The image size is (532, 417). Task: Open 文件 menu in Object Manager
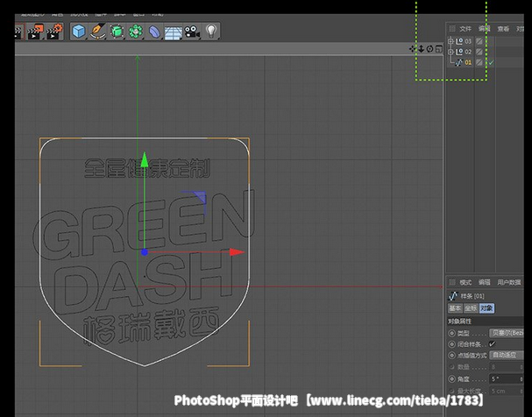pyautogui.click(x=465, y=29)
